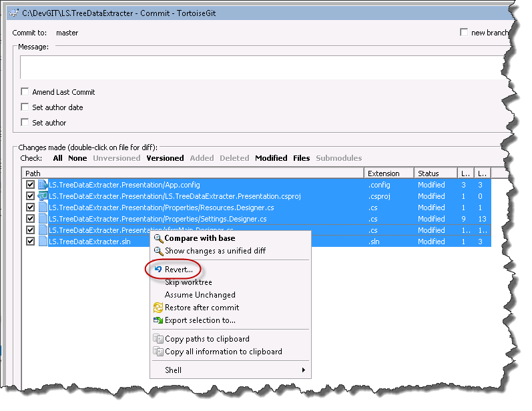The image size is (532, 411).
Task: Sort by the Path column header
Action: coord(193,173)
